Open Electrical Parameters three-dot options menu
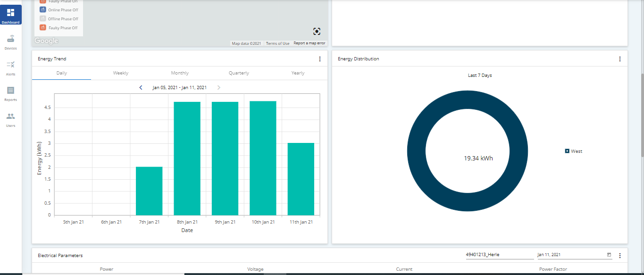 [619, 255]
